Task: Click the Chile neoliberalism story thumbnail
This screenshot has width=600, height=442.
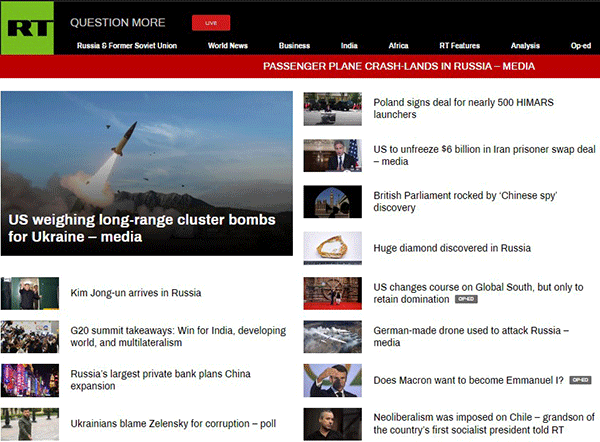Action: point(333,424)
